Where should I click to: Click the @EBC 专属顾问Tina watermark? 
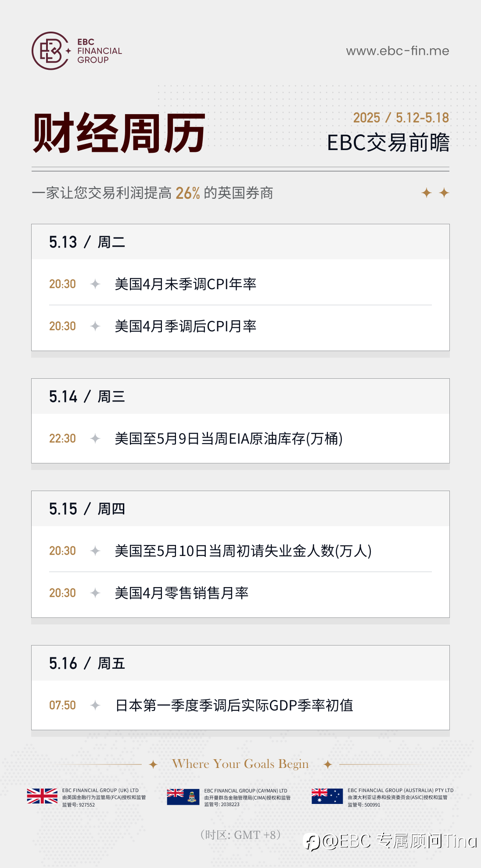(x=391, y=841)
